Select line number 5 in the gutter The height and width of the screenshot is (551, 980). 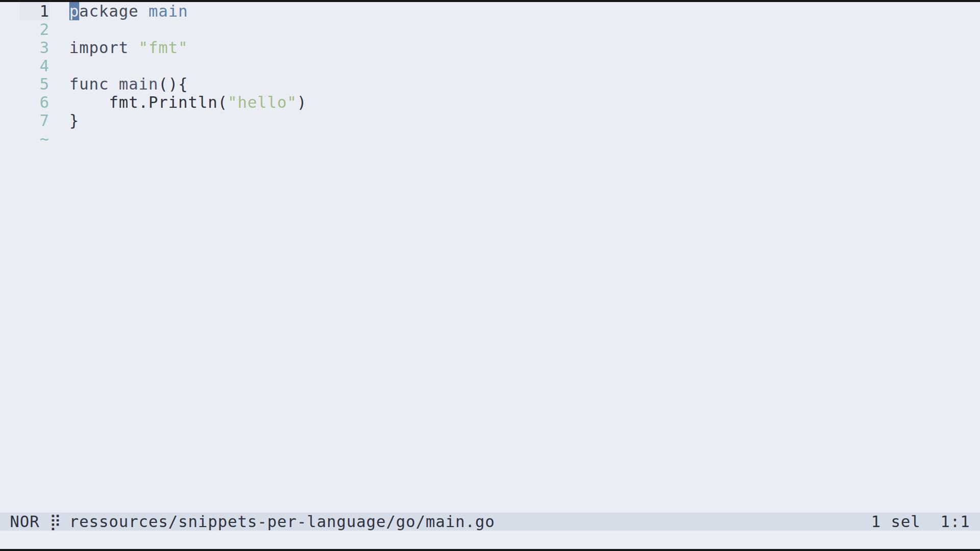point(44,84)
